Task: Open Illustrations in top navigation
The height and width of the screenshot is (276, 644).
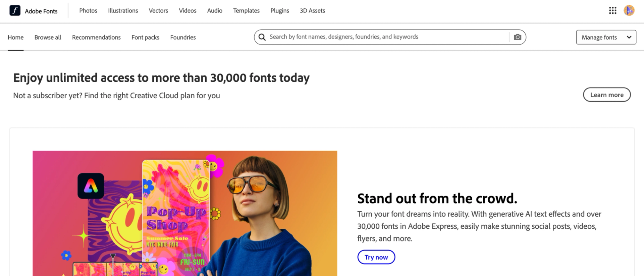Action: 123,11
